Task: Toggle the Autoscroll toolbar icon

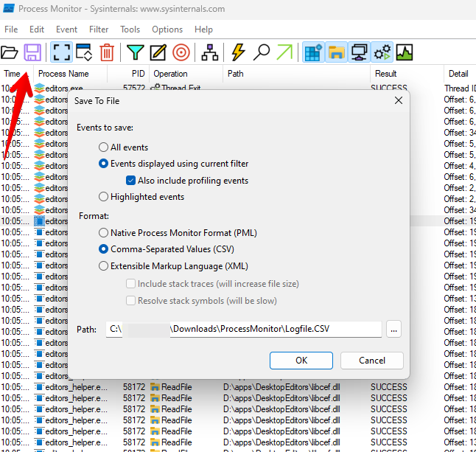Action: tap(84, 52)
